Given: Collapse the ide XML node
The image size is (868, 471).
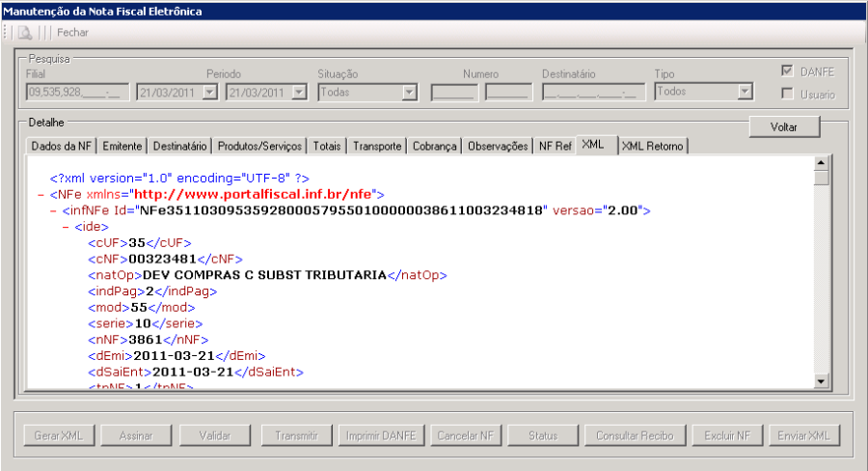Looking at the screenshot, I should 66,227.
